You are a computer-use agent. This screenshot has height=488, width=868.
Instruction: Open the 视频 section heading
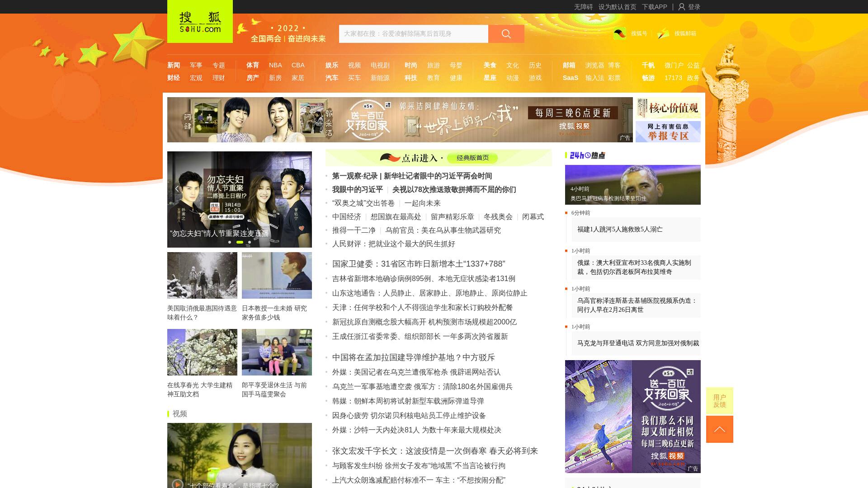click(179, 414)
